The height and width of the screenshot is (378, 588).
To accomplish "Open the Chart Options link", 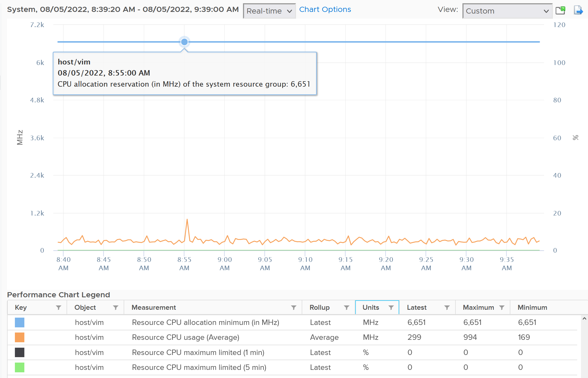I will pos(325,9).
